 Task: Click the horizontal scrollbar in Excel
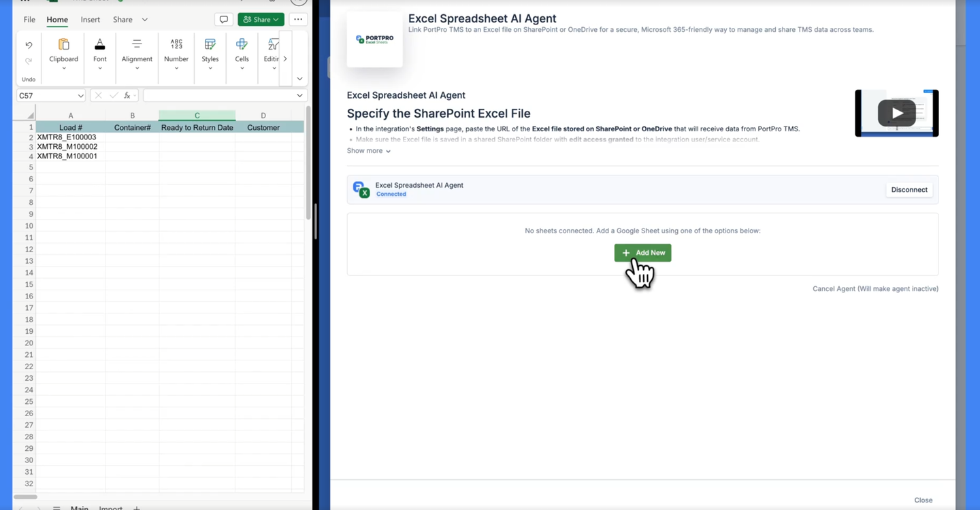point(25,497)
